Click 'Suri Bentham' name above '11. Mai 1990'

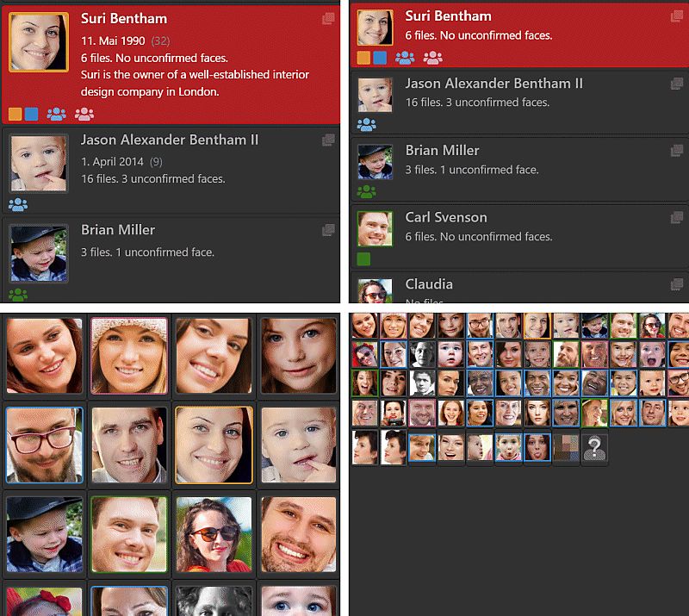[x=124, y=18]
